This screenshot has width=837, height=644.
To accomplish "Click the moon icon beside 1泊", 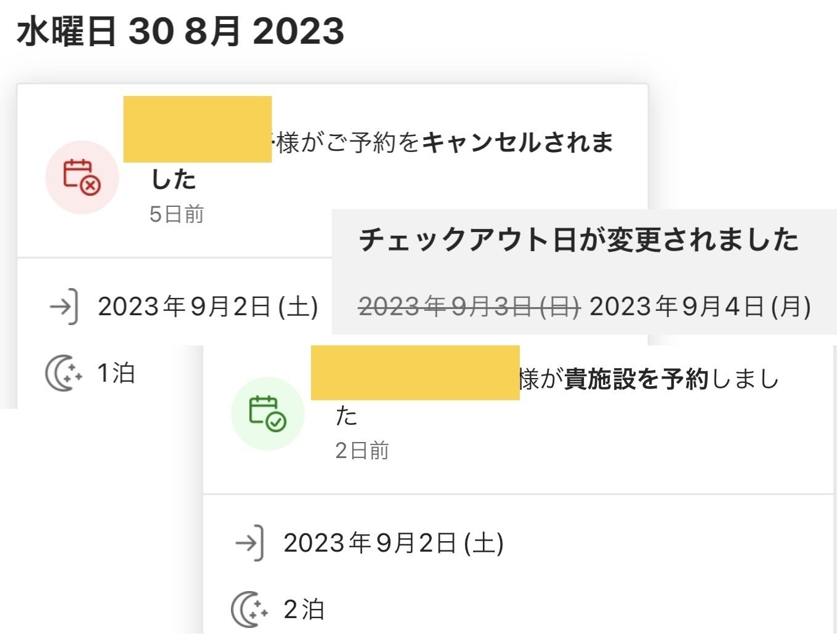I will pyautogui.click(x=63, y=373).
